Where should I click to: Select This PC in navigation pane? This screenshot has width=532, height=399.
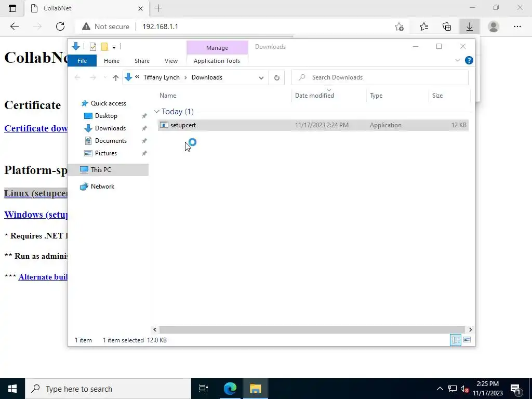click(108, 170)
